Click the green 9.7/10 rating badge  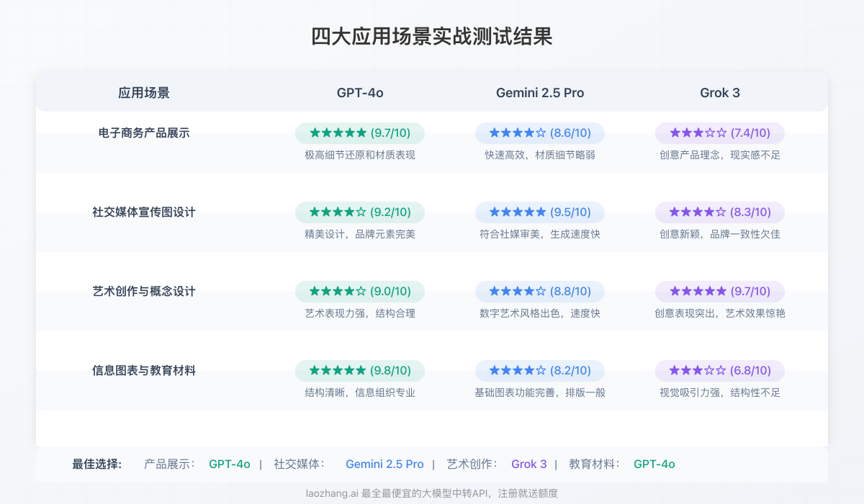pos(360,133)
